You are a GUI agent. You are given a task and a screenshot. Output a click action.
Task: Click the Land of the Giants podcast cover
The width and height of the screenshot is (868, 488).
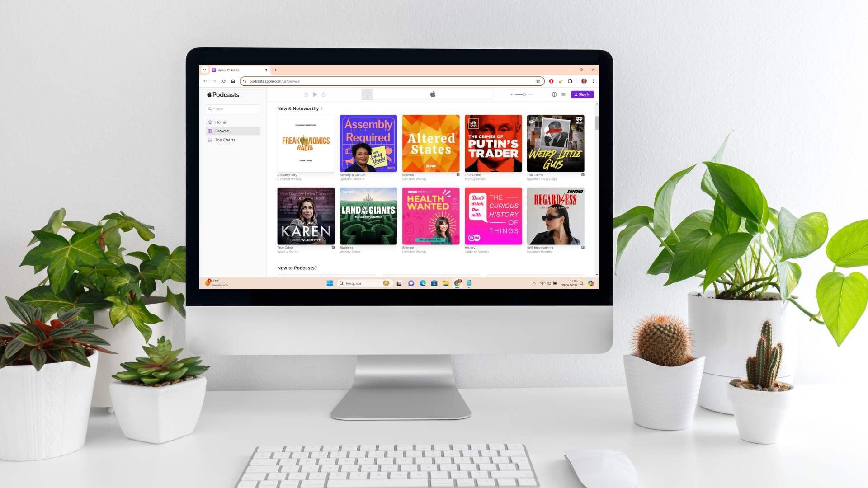click(x=368, y=216)
